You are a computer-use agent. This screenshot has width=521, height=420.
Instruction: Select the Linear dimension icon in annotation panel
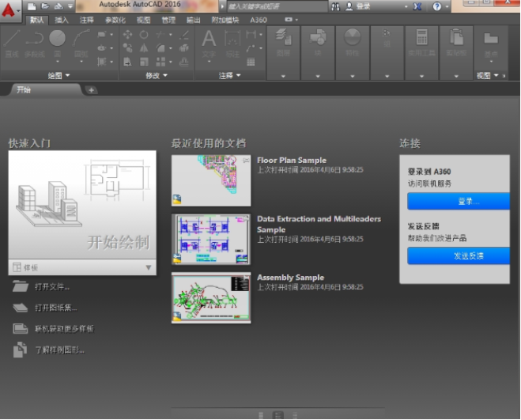(x=251, y=34)
